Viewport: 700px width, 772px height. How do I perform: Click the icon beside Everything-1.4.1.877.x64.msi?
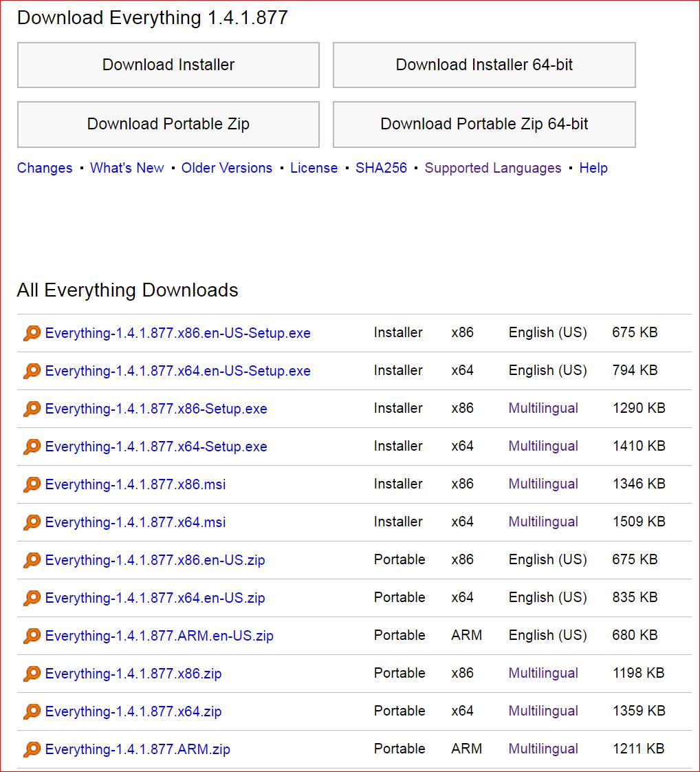pos(32,522)
